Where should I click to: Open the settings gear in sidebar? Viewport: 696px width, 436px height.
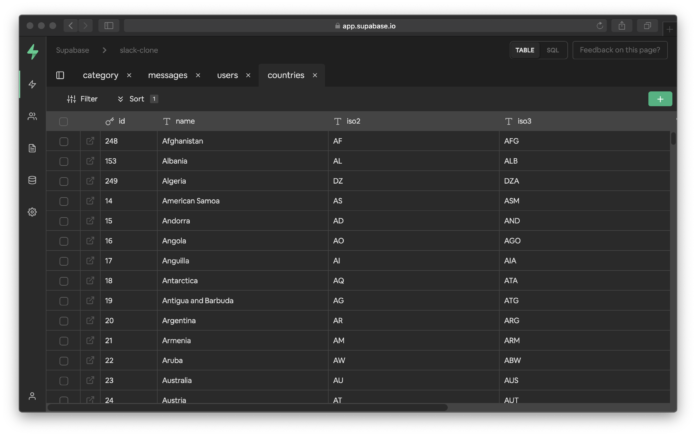(32, 212)
